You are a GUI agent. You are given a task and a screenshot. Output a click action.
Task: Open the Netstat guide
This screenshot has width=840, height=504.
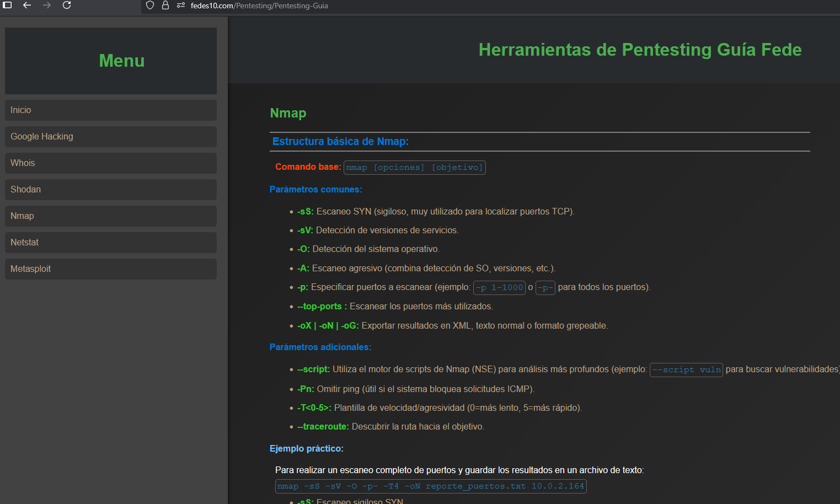pyautogui.click(x=110, y=242)
